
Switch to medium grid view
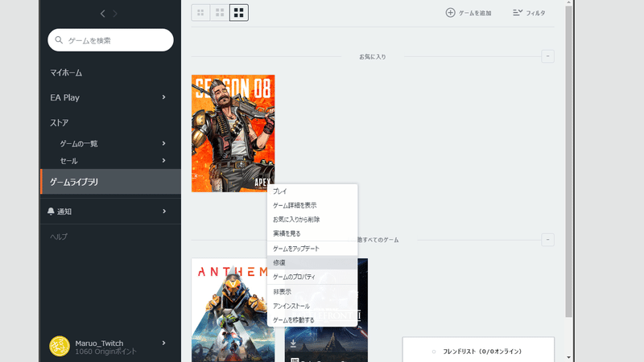pos(220,13)
